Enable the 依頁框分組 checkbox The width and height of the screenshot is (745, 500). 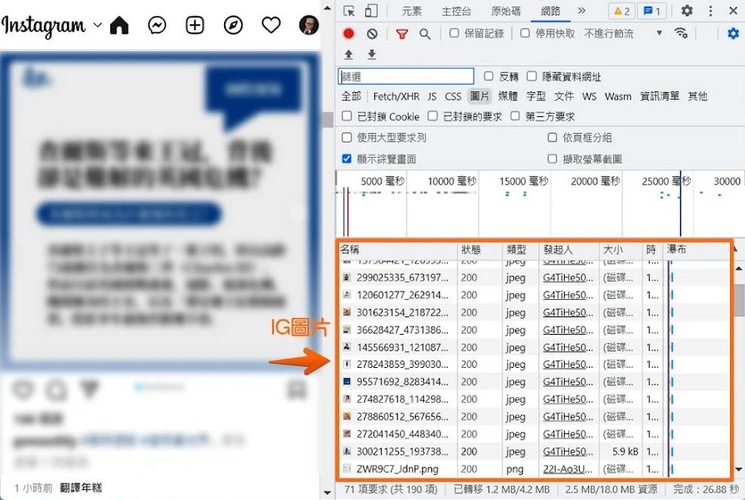click(x=552, y=138)
